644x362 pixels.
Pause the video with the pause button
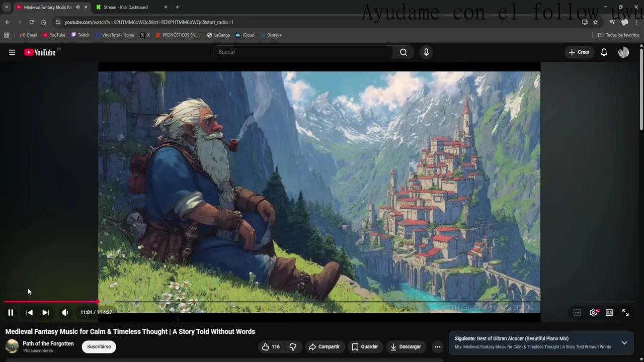point(11,313)
